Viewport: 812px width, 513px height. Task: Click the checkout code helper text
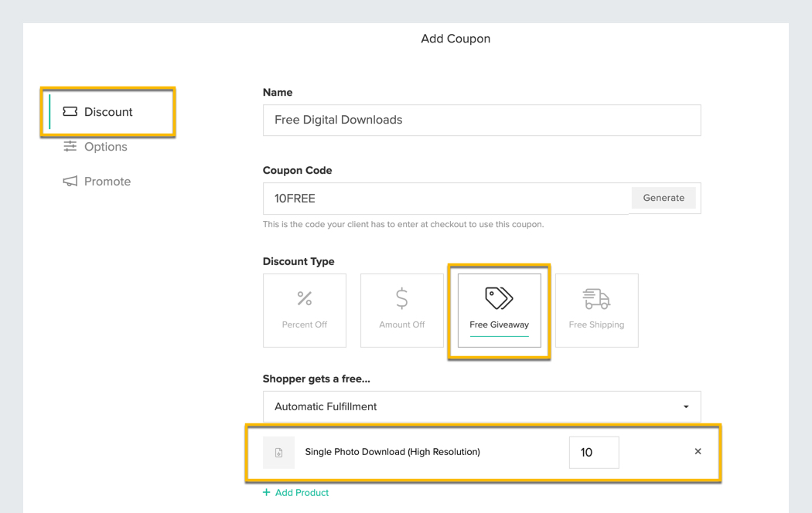pos(404,224)
